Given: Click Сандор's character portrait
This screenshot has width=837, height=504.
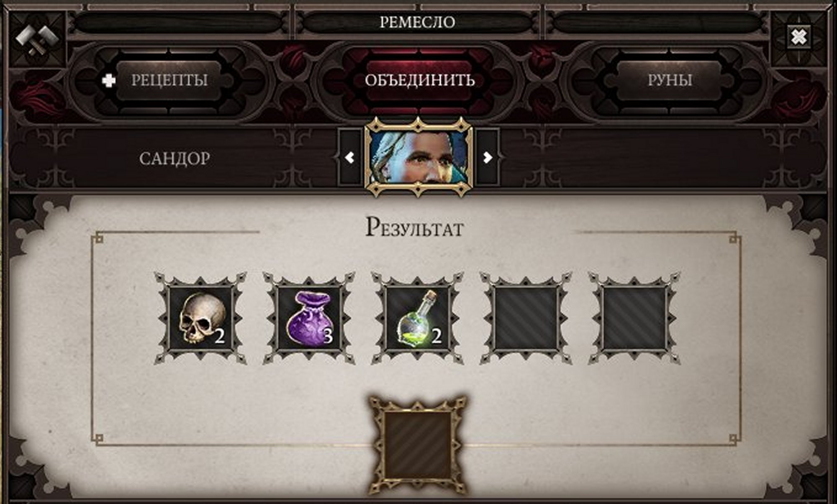Looking at the screenshot, I should pyautogui.click(x=419, y=157).
